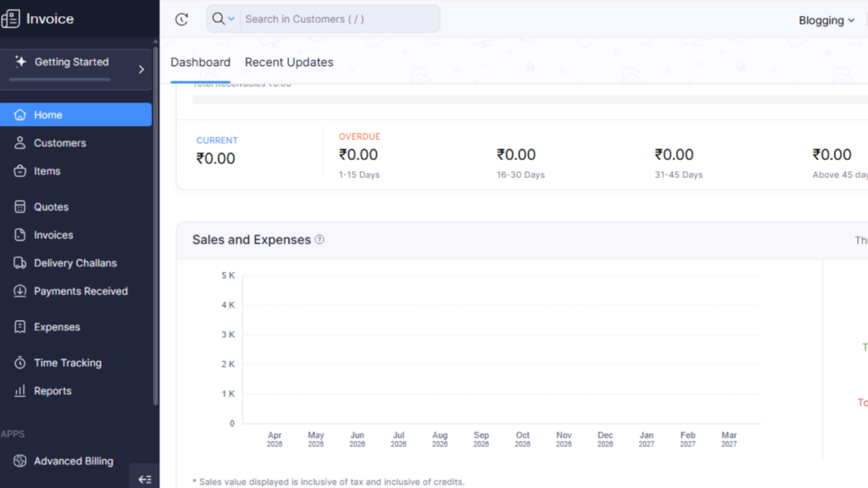
Task: Click the Sales and Expenses help icon
Action: [320, 240]
